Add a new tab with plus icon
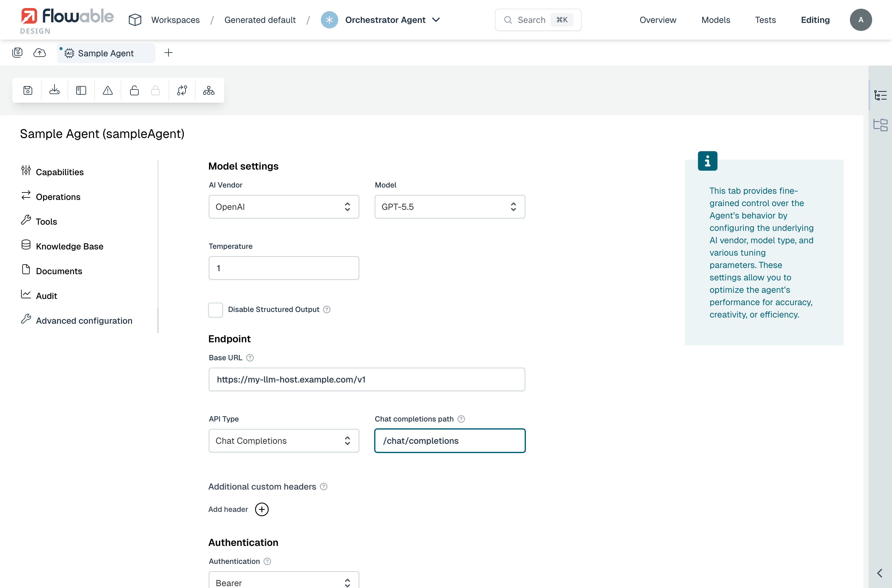This screenshot has height=588, width=892. [x=168, y=53]
